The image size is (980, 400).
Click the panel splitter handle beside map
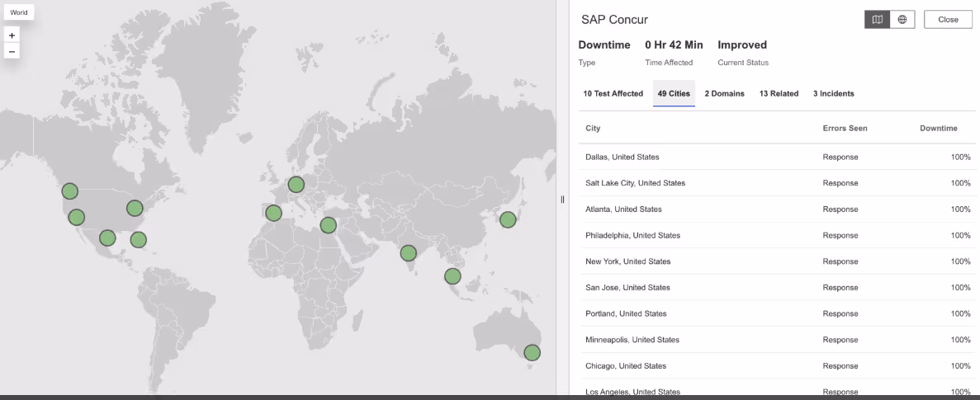(x=562, y=200)
